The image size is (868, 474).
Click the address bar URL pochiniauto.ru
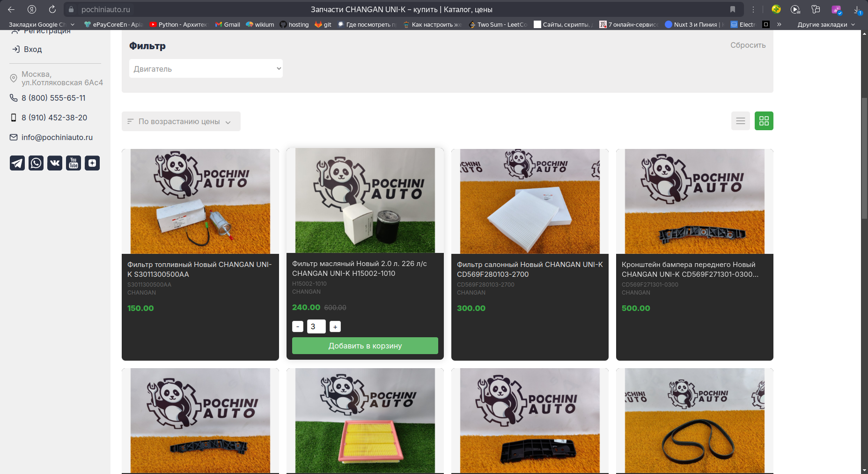(x=106, y=9)
